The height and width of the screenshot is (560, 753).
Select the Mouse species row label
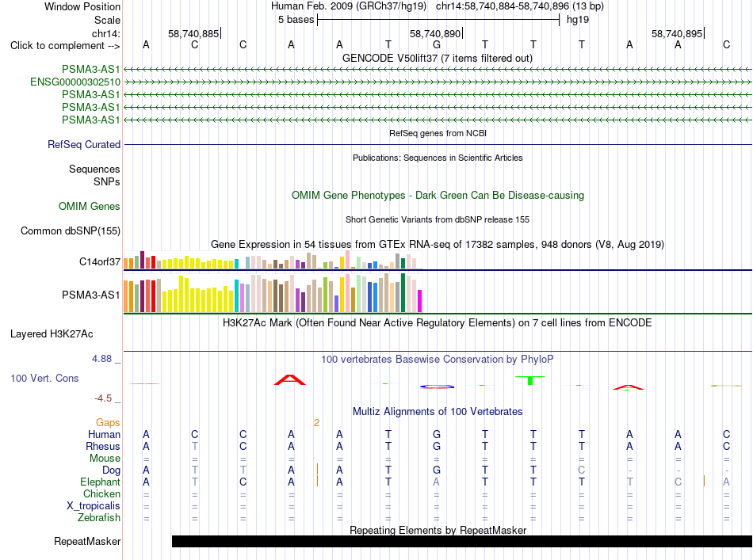tap(105, 459)
